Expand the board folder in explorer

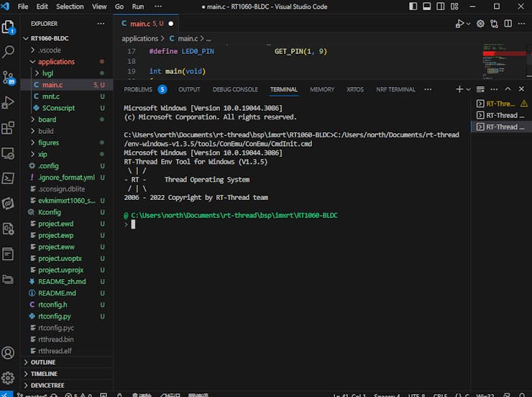pos(47,119)
